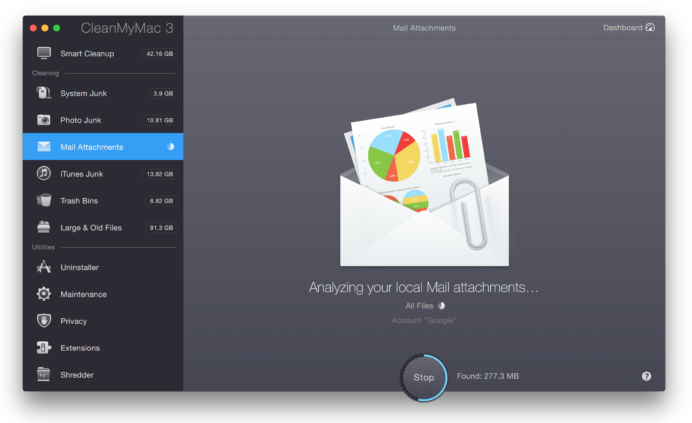Click the 42.16 GB size badge

pos(160,53)
